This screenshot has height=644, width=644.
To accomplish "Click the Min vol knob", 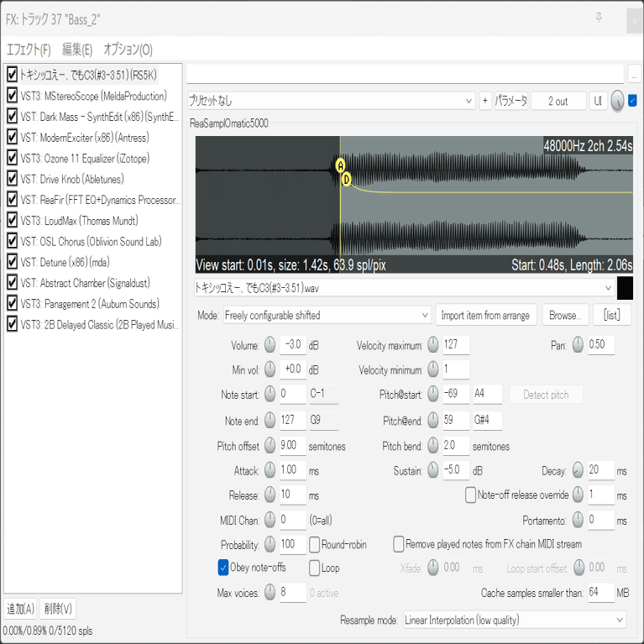I will pos(270,369).
